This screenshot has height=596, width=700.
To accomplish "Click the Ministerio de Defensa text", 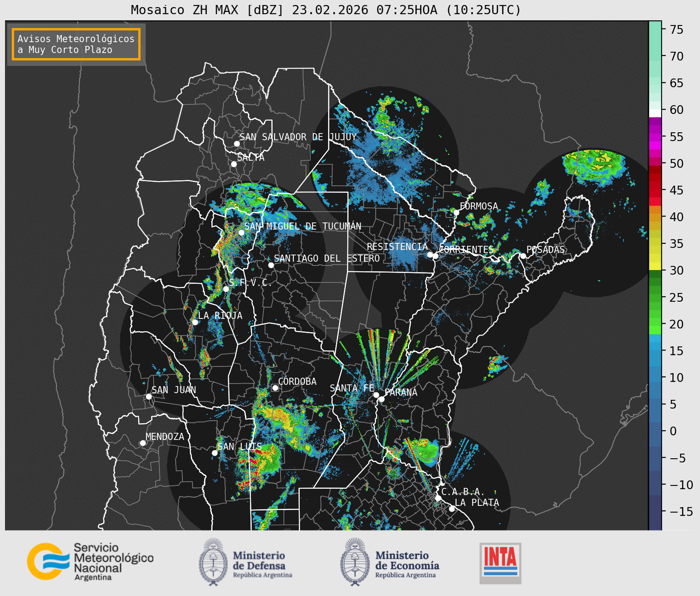I will [263, 566].
